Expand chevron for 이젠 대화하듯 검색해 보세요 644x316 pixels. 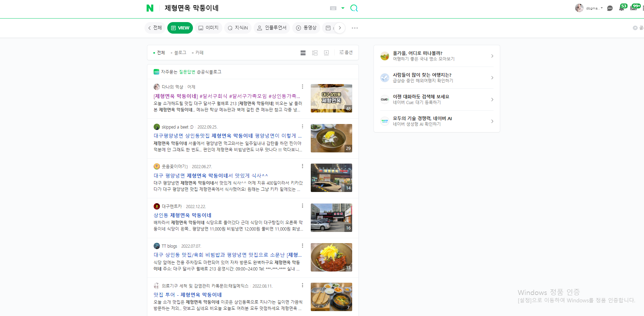(x=492, y=99)
